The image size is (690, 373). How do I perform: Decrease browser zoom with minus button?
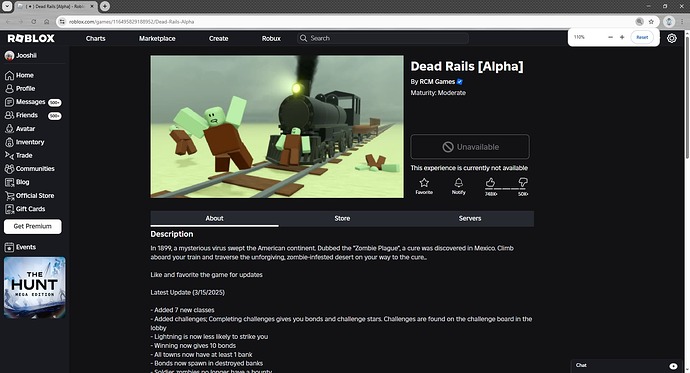pyautogui.click(x=610, y=37)
